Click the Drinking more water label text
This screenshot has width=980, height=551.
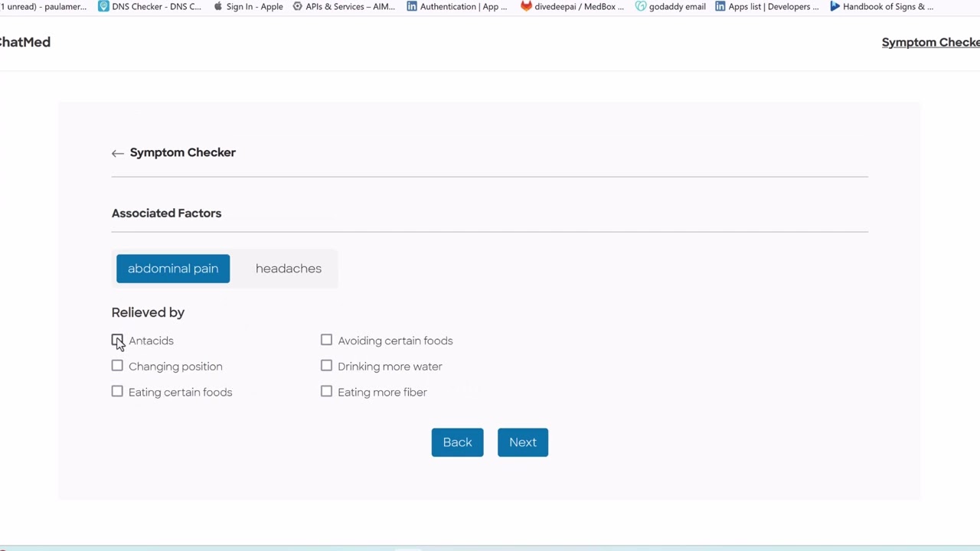[390, 367]
